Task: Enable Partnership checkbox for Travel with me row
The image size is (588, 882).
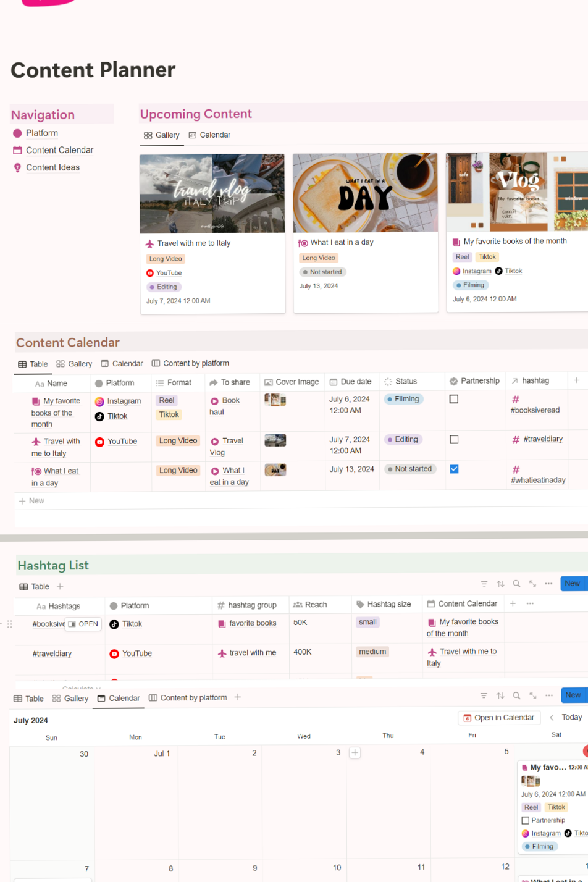Action: 454,440
